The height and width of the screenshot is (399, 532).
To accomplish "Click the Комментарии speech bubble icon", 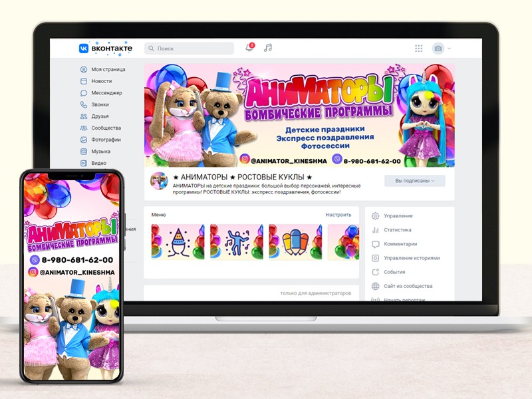I will [x=375, y=244].
